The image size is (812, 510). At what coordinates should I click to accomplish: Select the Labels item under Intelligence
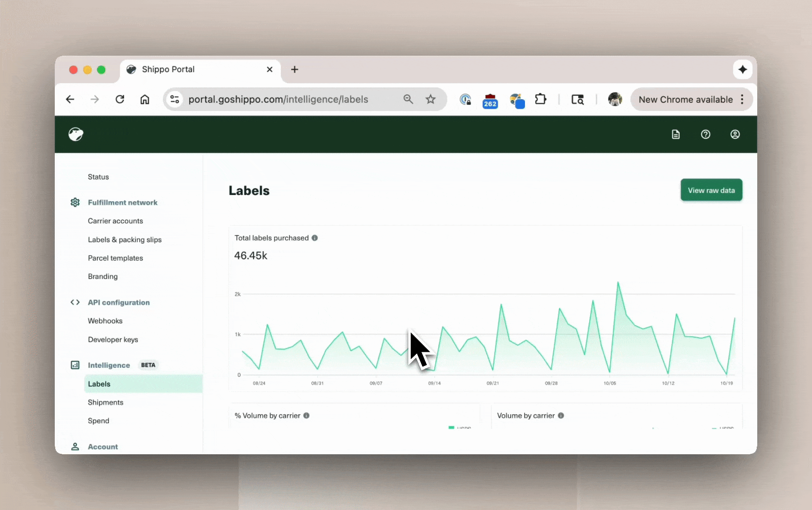click(x=143, y=384)
